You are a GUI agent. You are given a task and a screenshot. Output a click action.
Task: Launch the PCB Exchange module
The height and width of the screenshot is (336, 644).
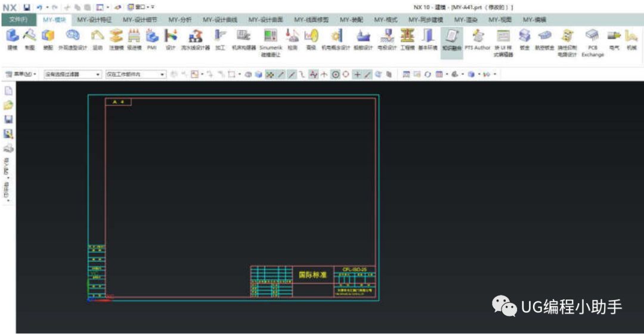click(592, 43)
